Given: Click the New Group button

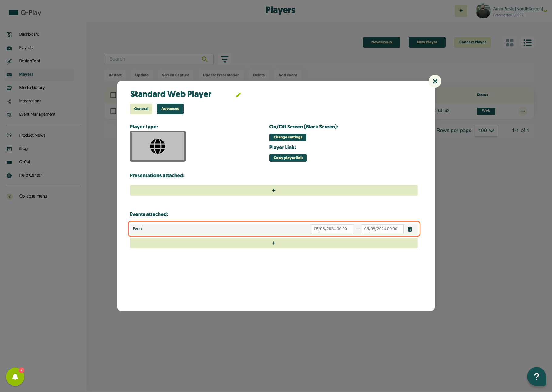Looking at the screenshot, I should pos(382,42).
